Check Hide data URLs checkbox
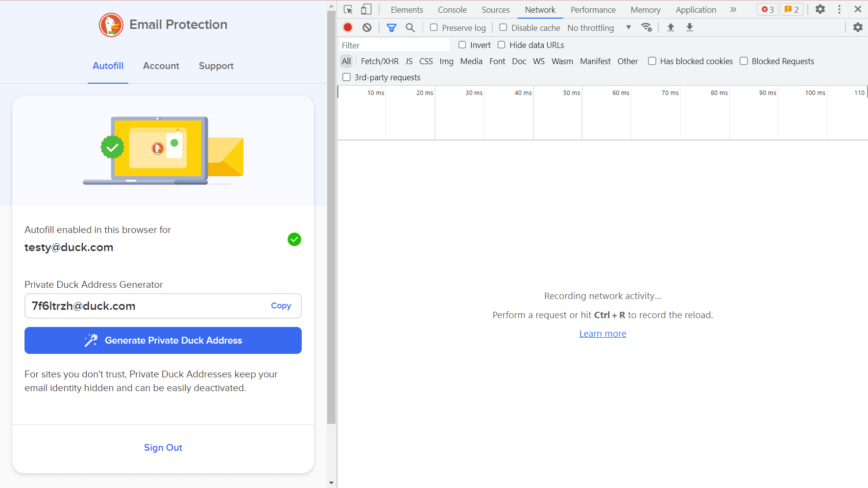868x488 pixels. [501, 45]
